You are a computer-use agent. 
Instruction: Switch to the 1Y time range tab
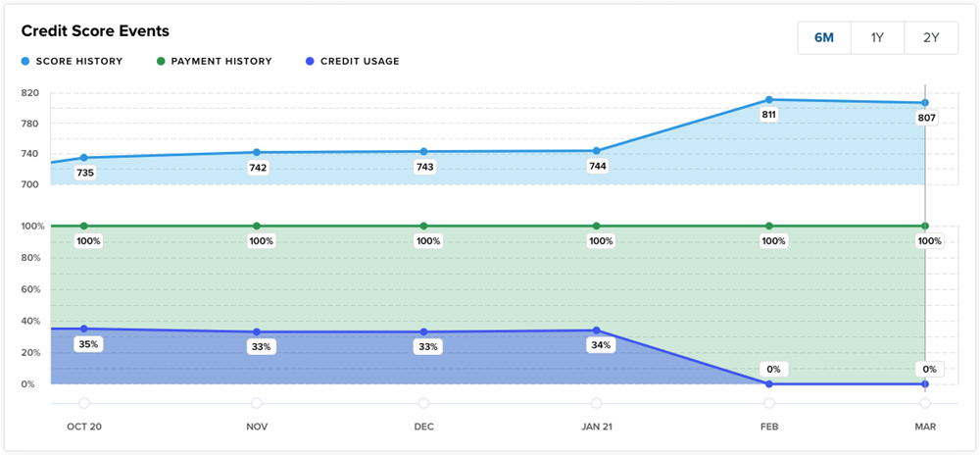coord(877,37)
